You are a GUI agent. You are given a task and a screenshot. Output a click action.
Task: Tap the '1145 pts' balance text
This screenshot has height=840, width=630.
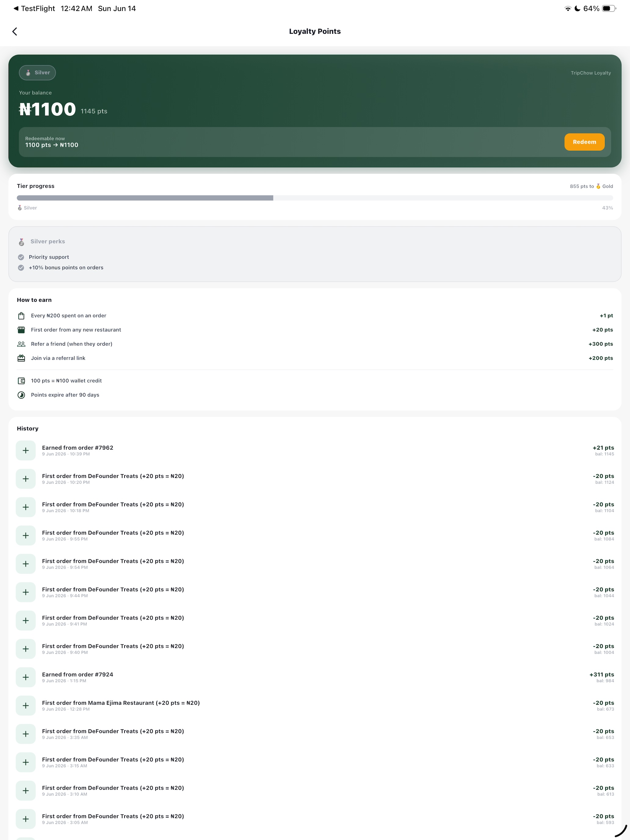[94, 111]
